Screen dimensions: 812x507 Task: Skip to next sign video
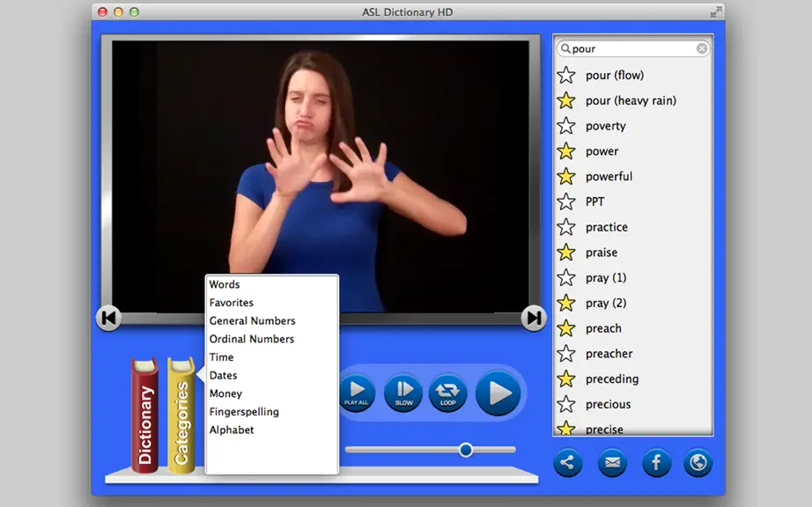click(534, 318)
